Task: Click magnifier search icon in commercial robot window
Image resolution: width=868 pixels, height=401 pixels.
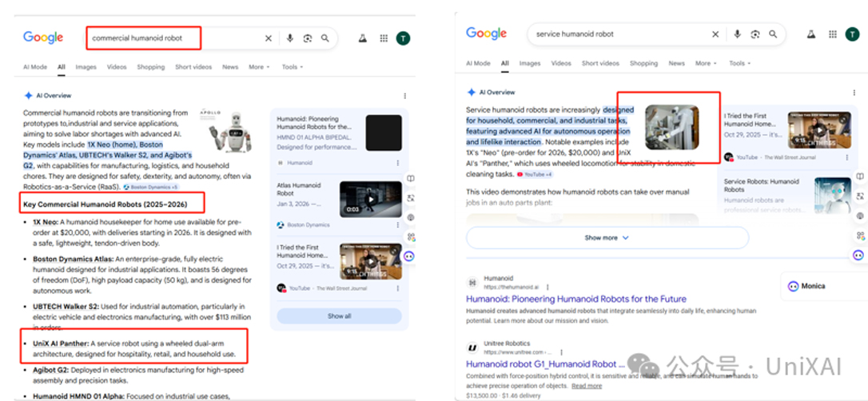Action: [x=325, y=38]
